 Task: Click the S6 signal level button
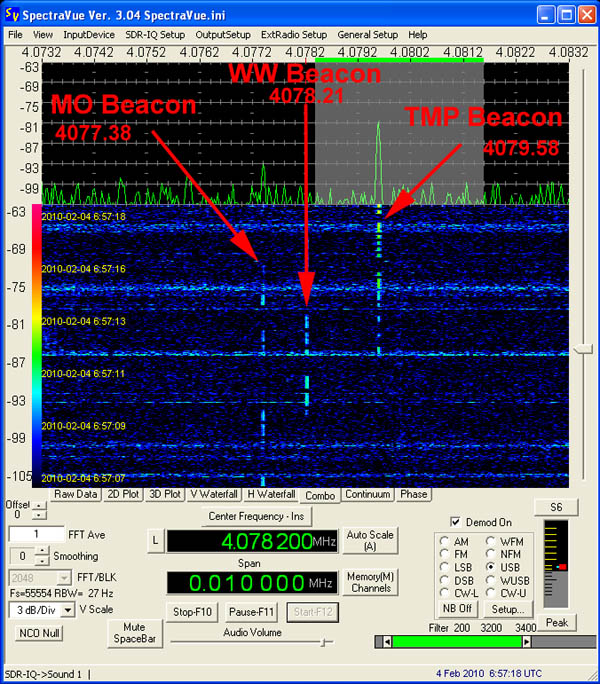click(556, 507)
